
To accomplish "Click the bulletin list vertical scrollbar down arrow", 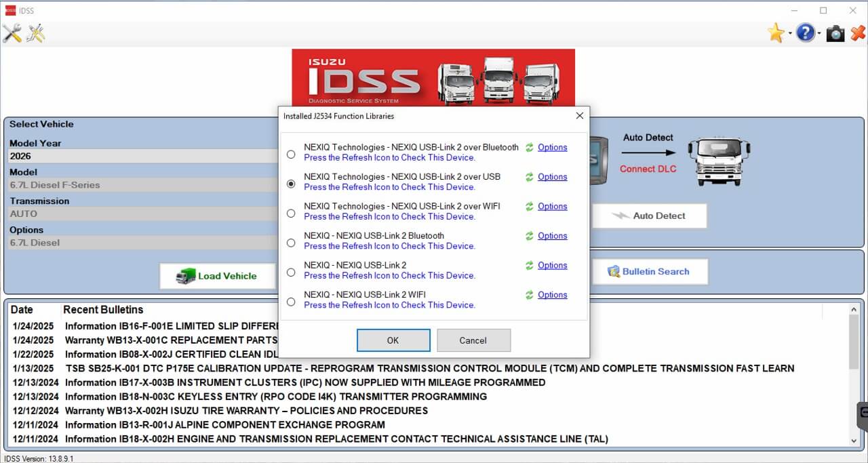I will coord(854,441).
